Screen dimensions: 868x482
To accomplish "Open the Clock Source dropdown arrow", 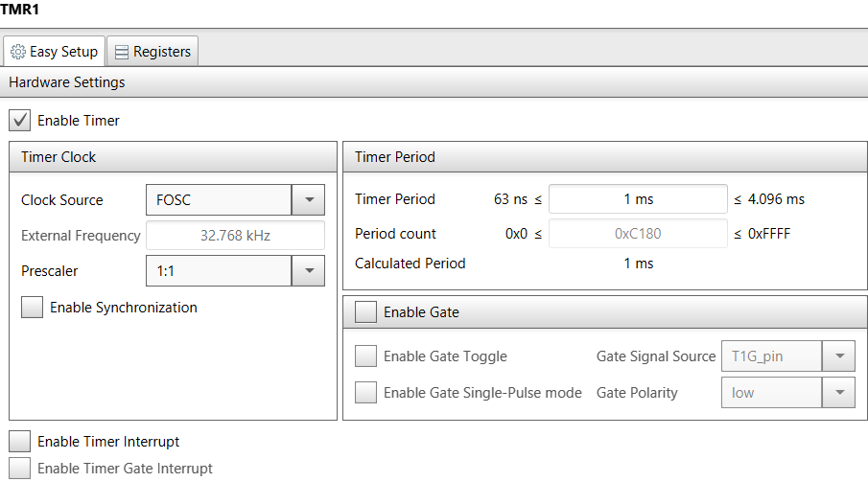I will (309, 200).
